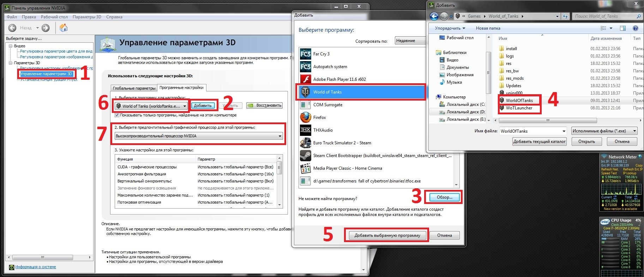Select Adobe Flash Player 11.6 r602 entry

[376, 79]
